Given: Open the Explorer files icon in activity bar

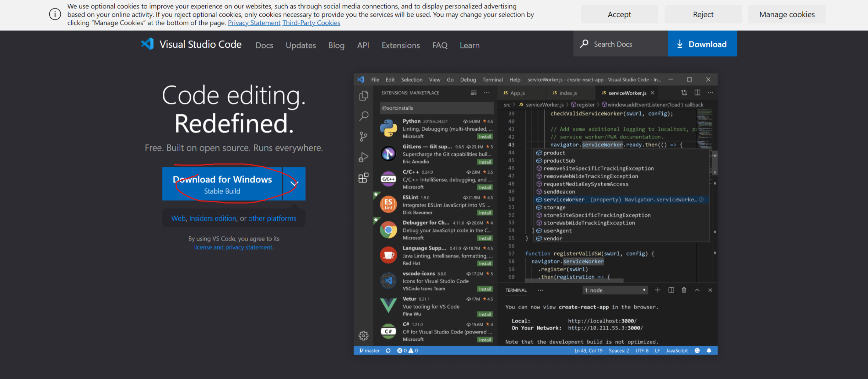Looking at the screenshot, I should point(364,95).
